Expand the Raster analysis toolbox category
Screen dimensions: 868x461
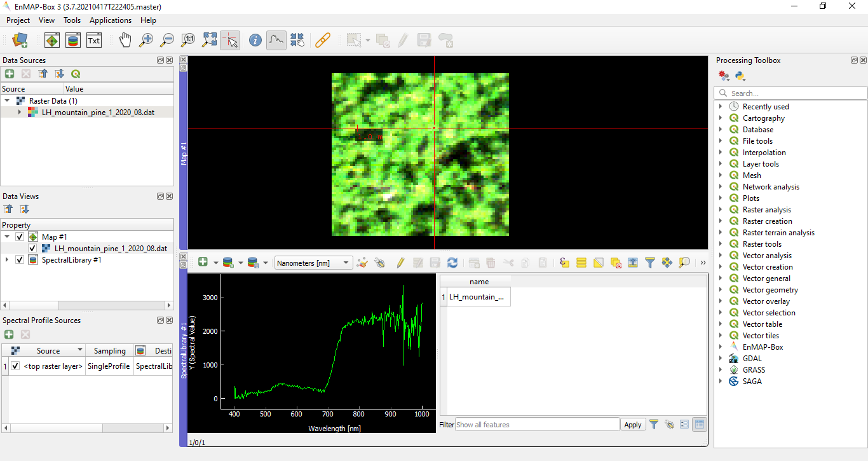click(721, 210)
